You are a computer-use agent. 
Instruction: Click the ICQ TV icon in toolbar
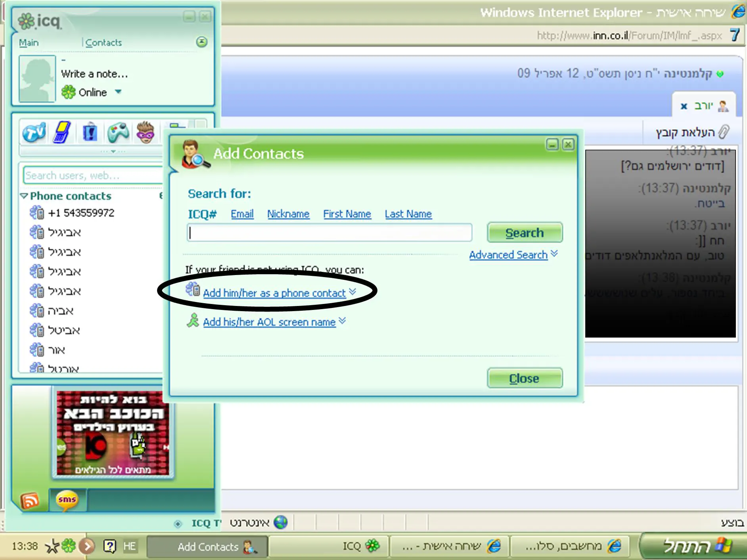(34, 133)
